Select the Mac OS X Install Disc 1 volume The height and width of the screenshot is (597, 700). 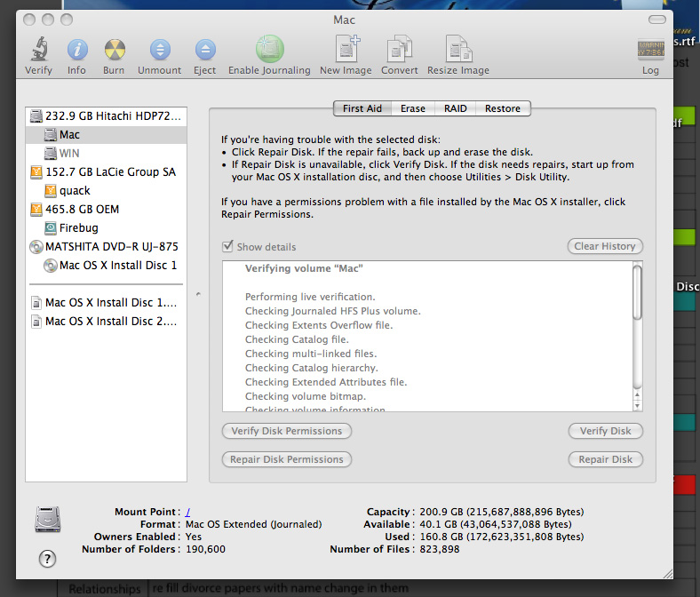point(107,266)
